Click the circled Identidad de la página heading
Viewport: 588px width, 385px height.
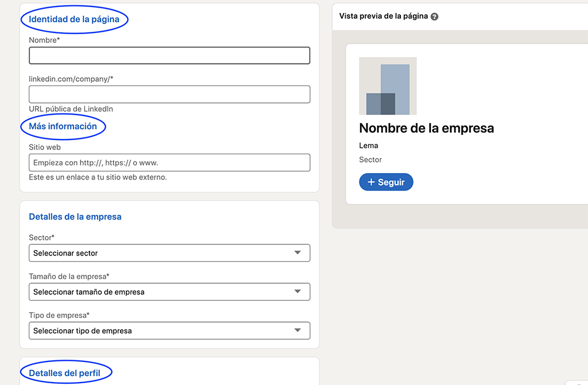click(x=74, y=19)
